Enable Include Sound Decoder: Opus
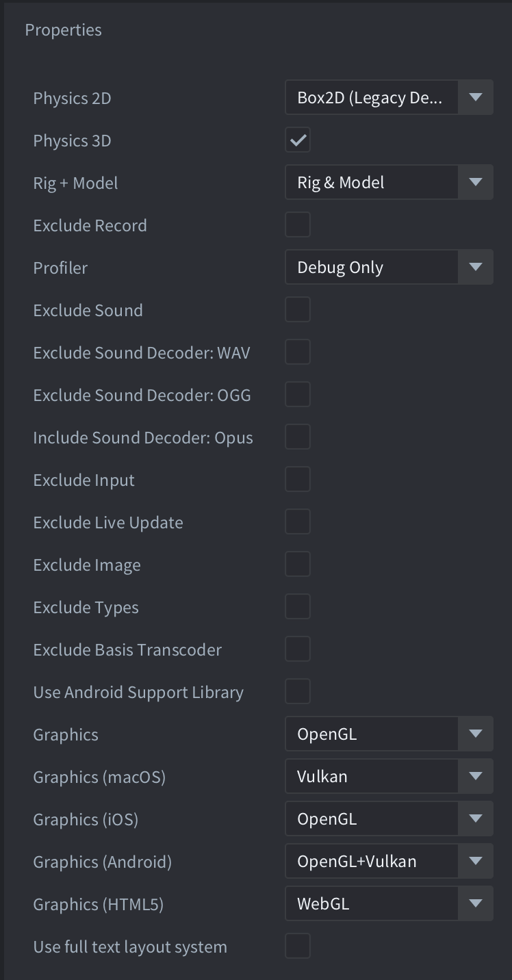 click(x=298, y=437)
